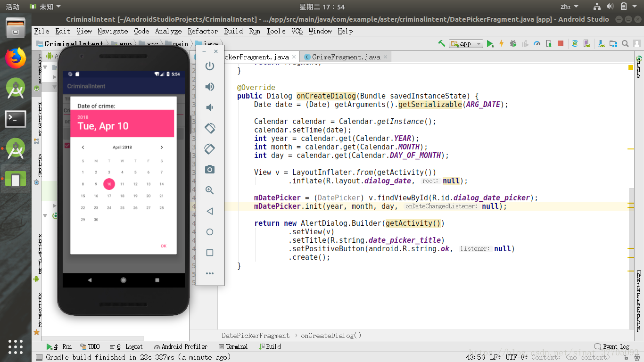Open the TODO tool window
Image resolution: width=644 pixels, height=362 pixels.
(90, 346)
